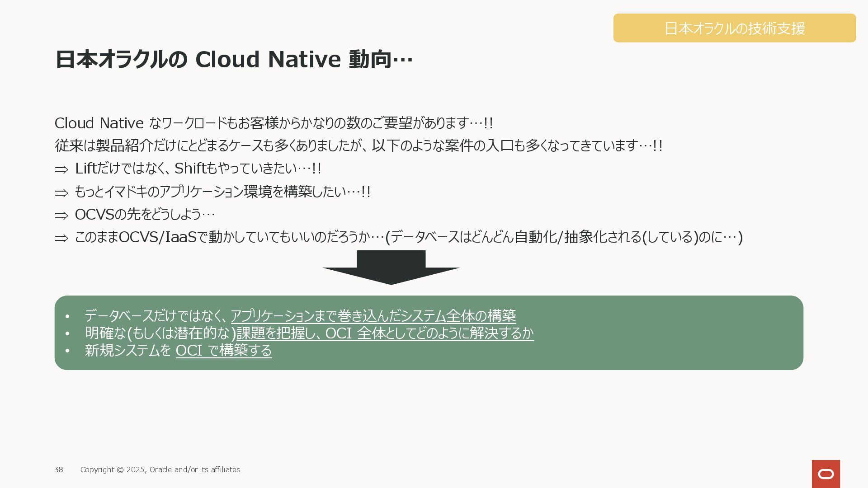
Task: Click the line starting Cloud Native なワークロード
Action: tap(274, 123)
